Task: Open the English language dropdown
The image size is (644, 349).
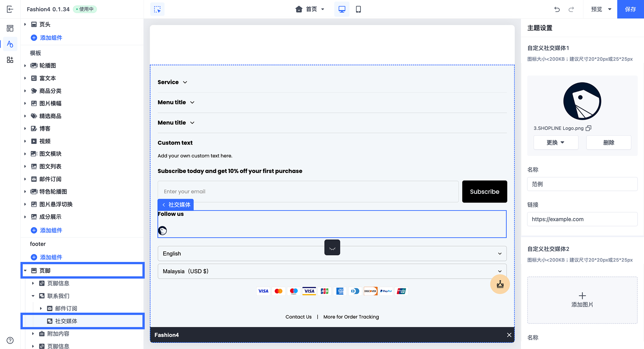Action: point(332,254)
